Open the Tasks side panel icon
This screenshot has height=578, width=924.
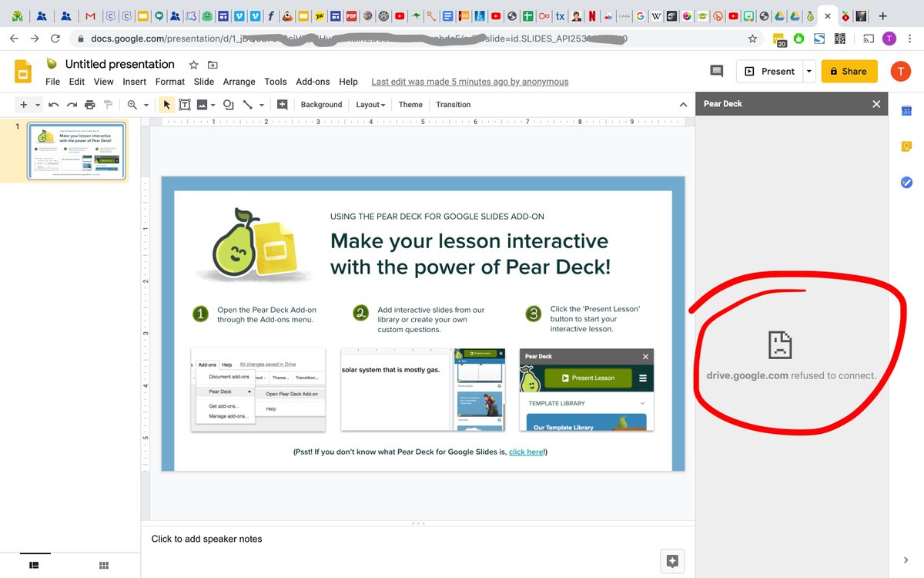(906, 182)
